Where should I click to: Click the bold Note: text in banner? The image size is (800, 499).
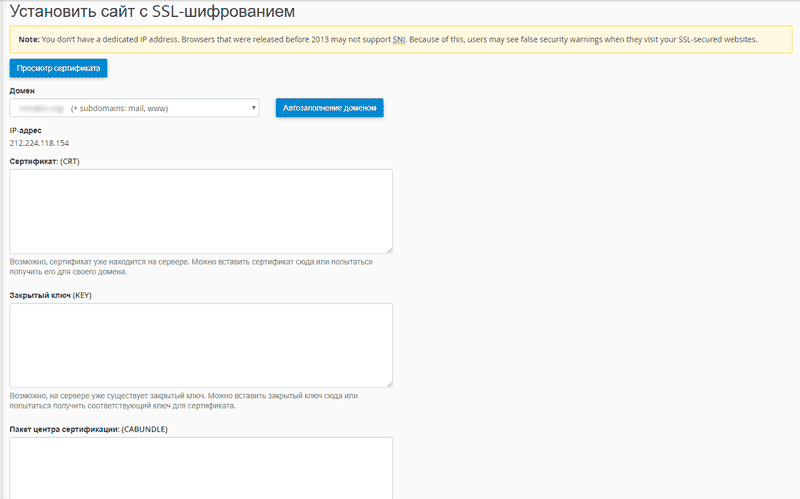tap(29, 40)
